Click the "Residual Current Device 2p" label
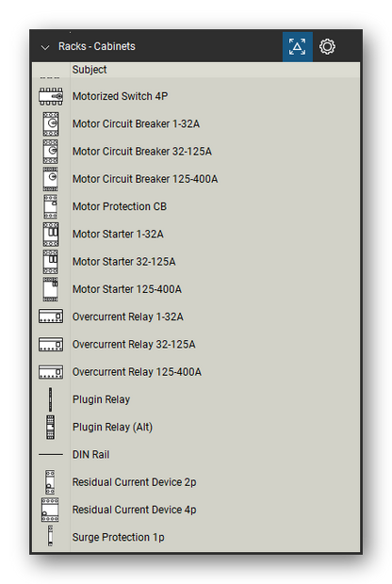The width and height of the screenshot is (392, 584). 134,482
